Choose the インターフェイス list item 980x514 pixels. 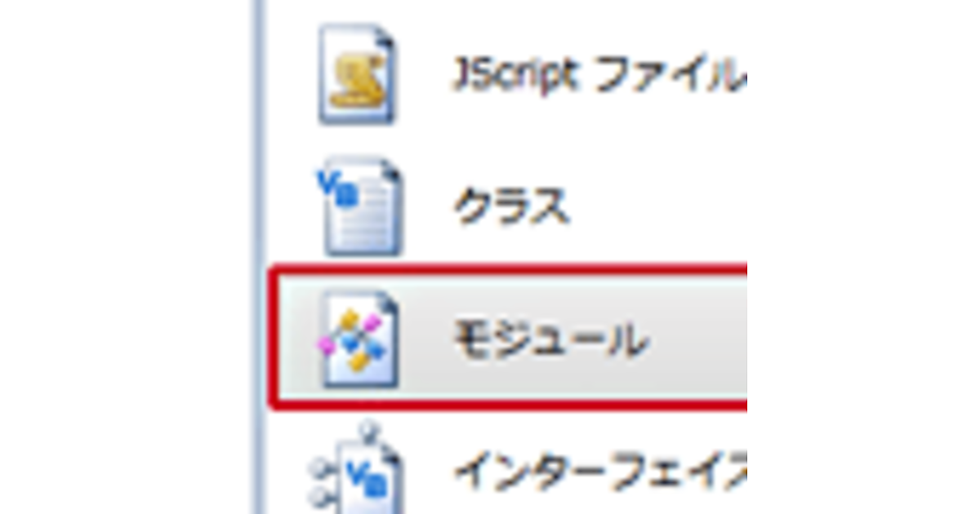coord(599,470)
